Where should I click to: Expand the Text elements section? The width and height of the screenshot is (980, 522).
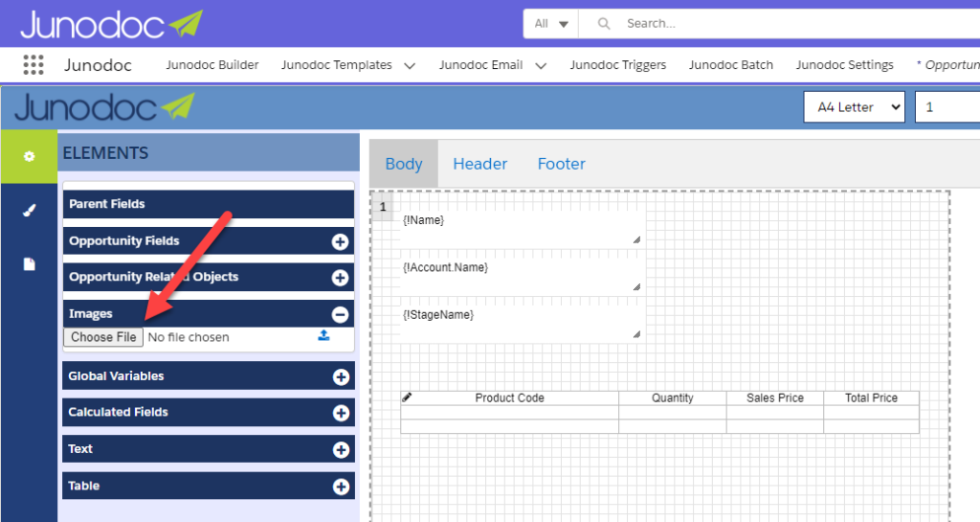[x=341, y=450]
